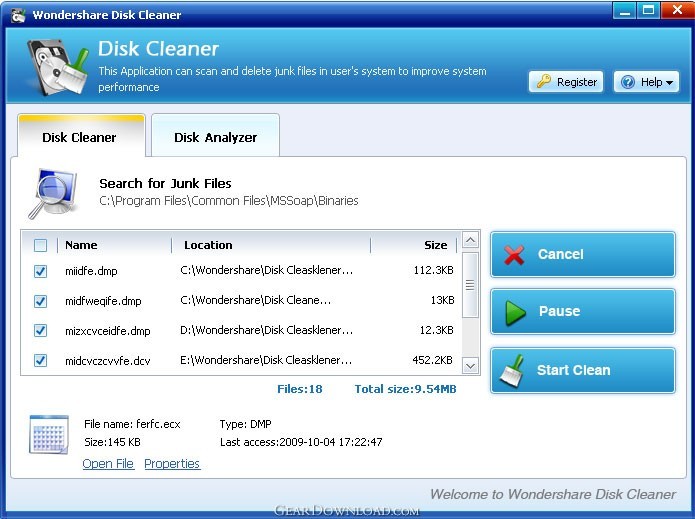Click the 112.3KB size value
Screen dimensions: 695x519
pos(433,270)
